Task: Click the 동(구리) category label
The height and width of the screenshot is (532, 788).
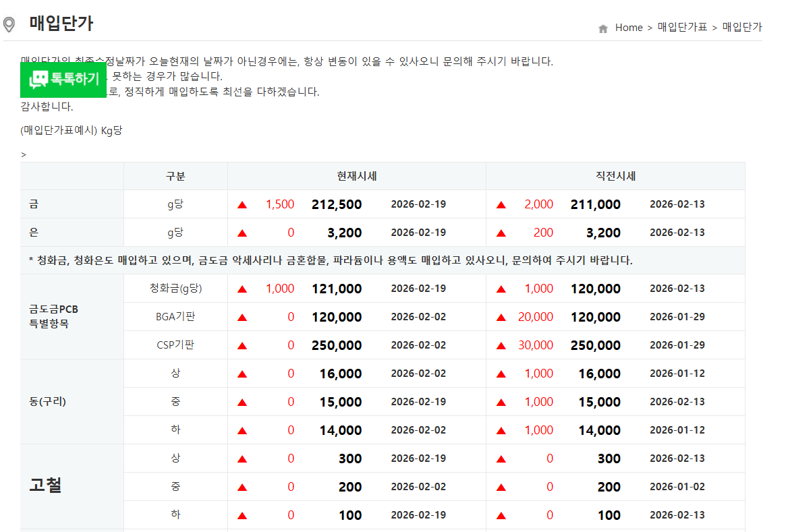Action: 48,401
